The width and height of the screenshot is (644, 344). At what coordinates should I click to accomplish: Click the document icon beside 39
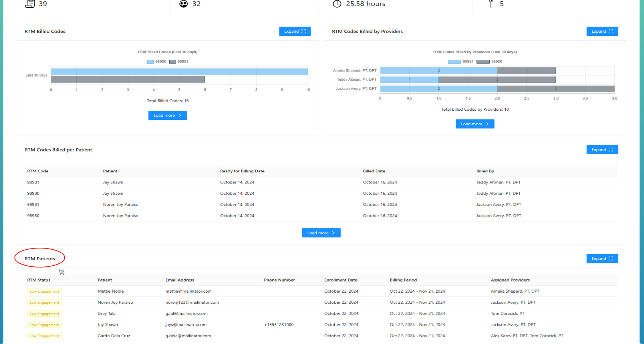[30, 4]
